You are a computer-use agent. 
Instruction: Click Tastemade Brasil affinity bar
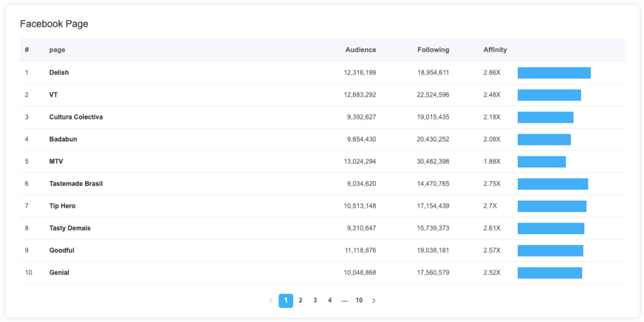click(x=553, y=184)
